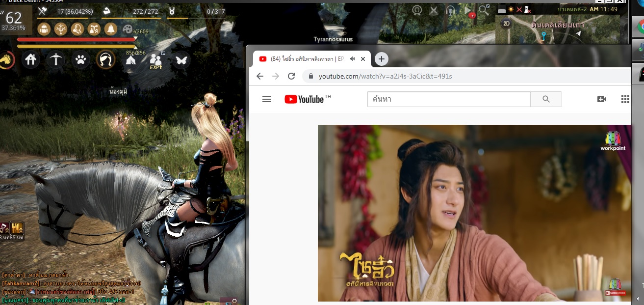Click the workpoint channel watermark in the video
Screen dimensions: 644x305
(x=613, y=141)
